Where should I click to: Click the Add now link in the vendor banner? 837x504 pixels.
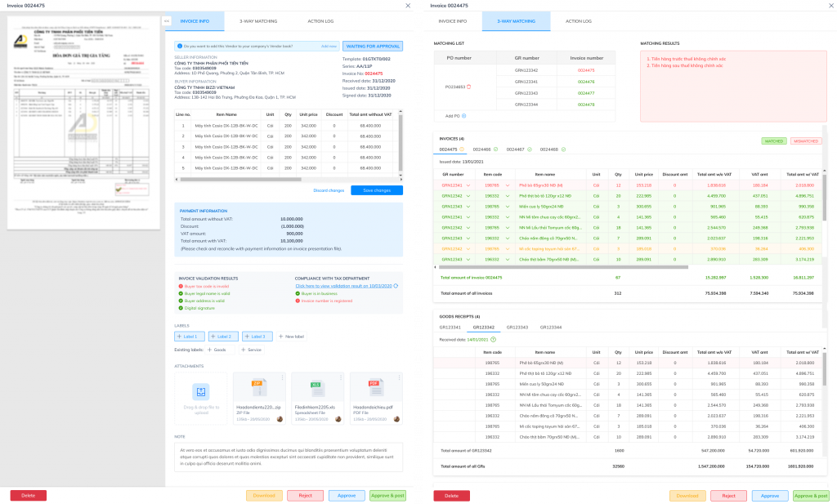[x=329, y=45]
